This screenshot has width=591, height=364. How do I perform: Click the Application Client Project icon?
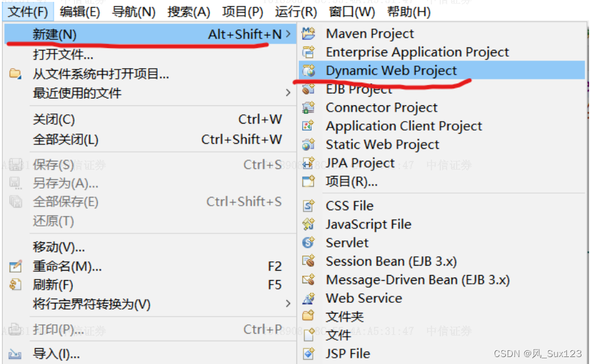(308, 126)
